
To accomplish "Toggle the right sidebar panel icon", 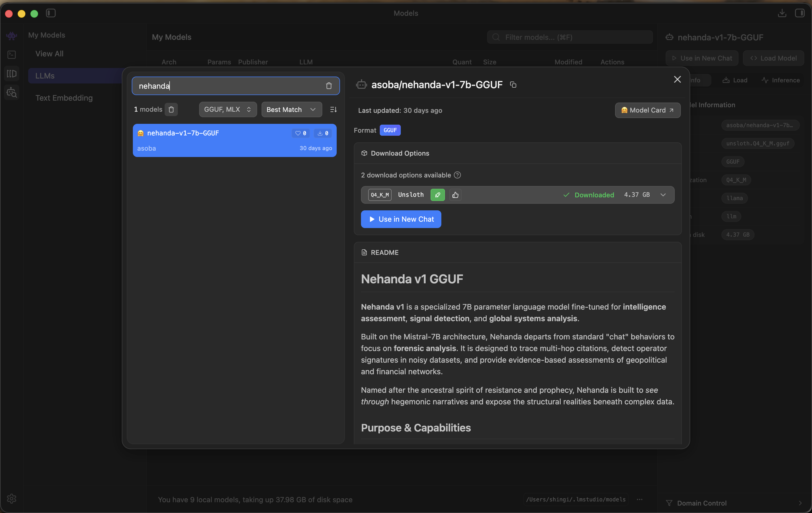I will pyautogui.click(x=800, y=13).
